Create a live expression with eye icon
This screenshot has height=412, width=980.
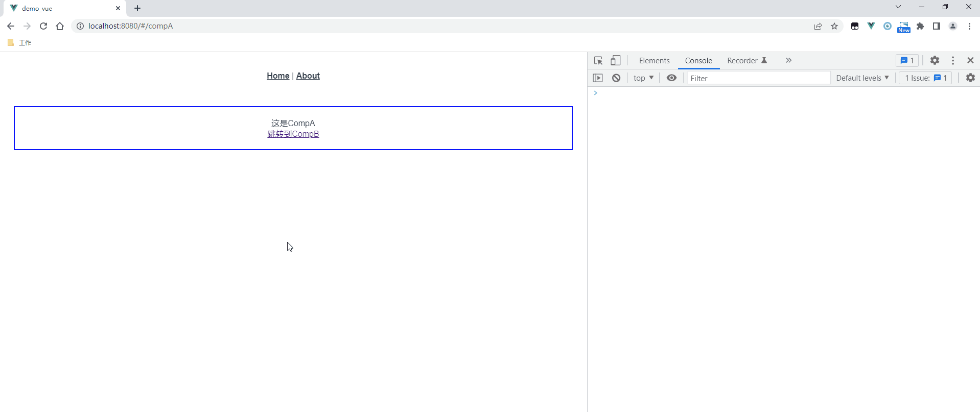point(671,78)
